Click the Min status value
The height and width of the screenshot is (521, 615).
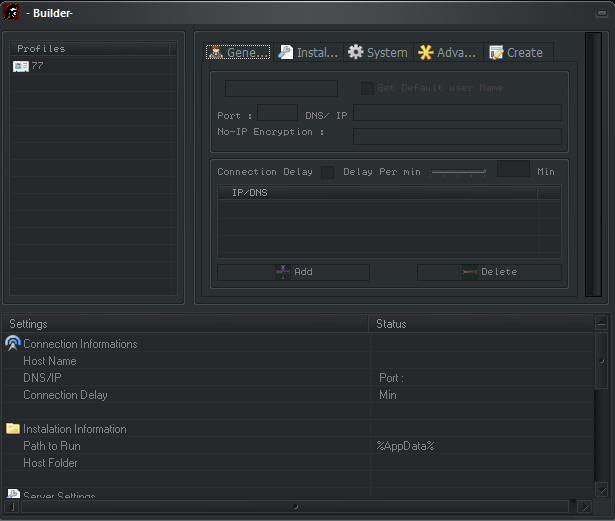click(x=388, y=395)
